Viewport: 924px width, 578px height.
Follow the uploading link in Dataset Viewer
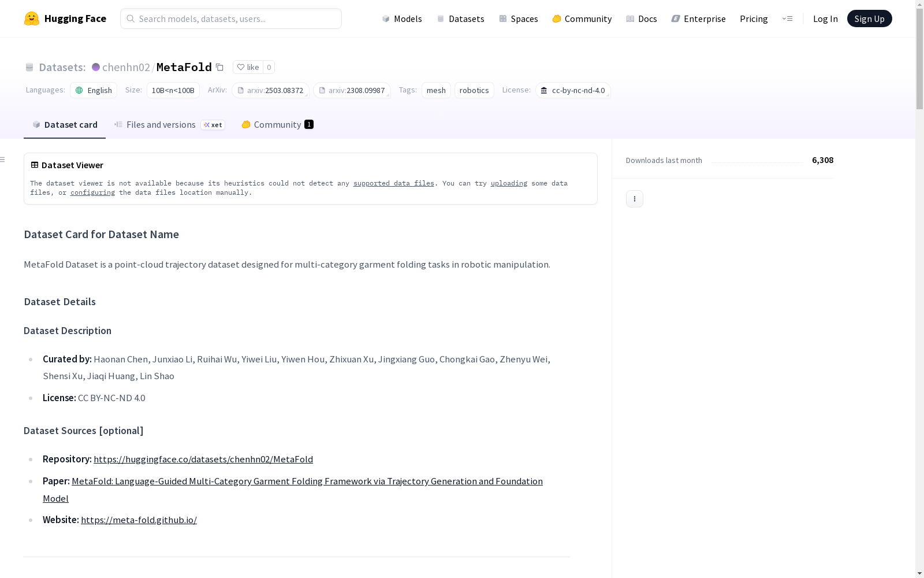[x=509, y=183]
